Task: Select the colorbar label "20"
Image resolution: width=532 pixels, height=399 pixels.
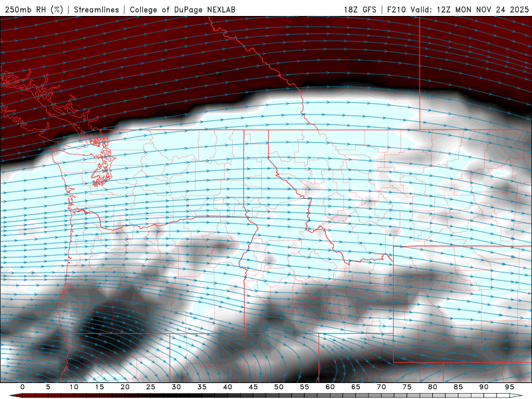Action: (125, 387)
